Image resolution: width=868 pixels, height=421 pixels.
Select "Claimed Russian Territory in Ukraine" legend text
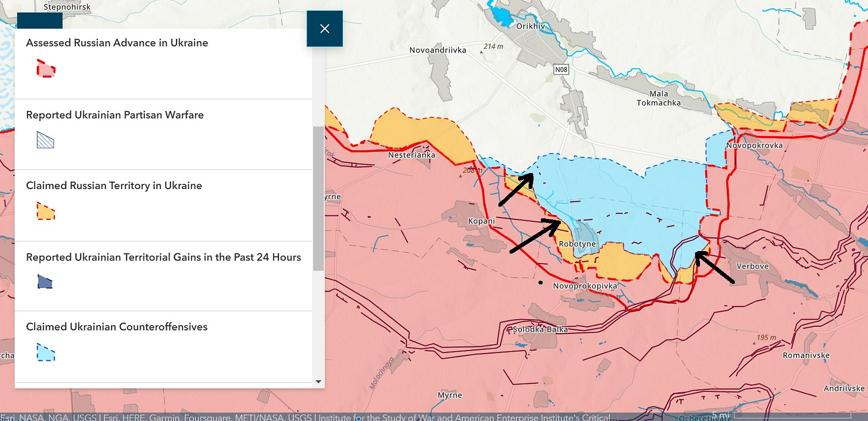pyautogui.click(x=114, y=185)
